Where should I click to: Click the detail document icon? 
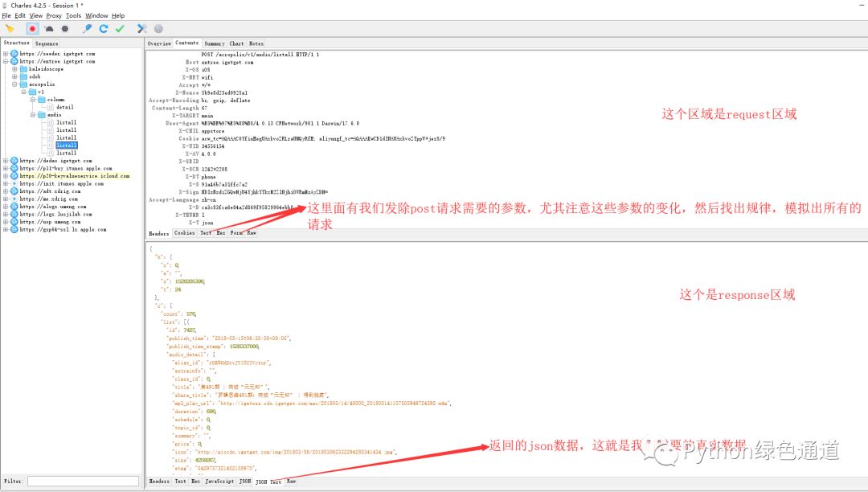point(51,108)
